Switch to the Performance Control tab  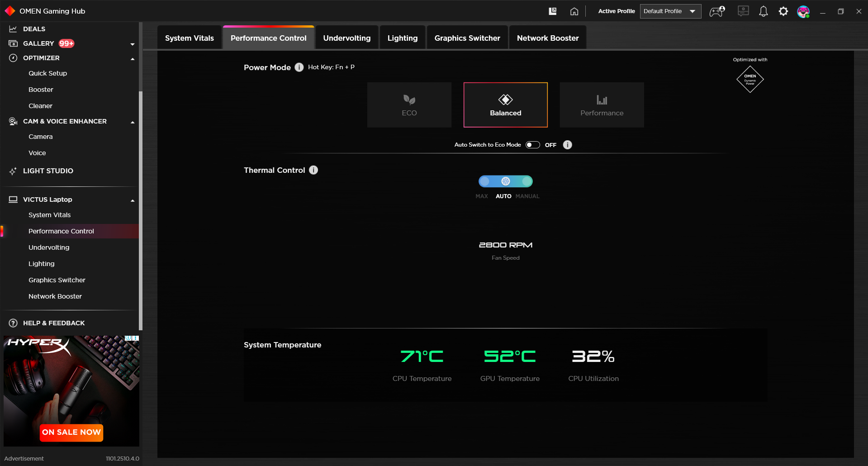[269, 38]
